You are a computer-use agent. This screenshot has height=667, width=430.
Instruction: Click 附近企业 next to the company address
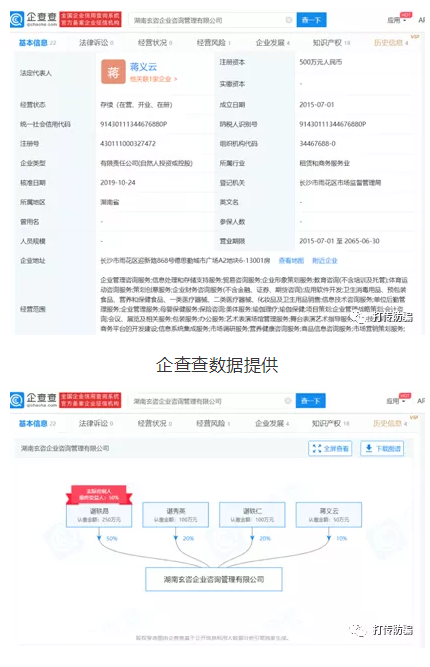325,260
